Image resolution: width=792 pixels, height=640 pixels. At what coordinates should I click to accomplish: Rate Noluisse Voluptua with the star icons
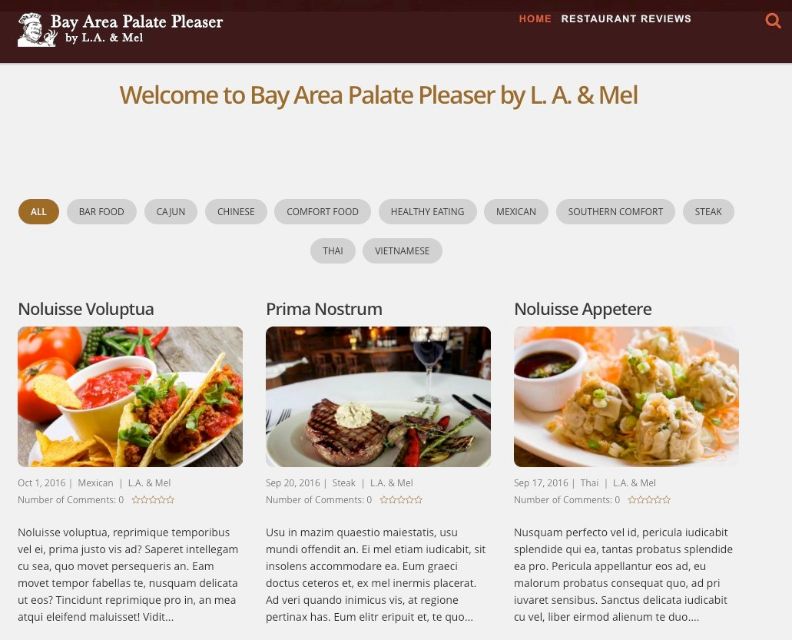coord(153,500)
